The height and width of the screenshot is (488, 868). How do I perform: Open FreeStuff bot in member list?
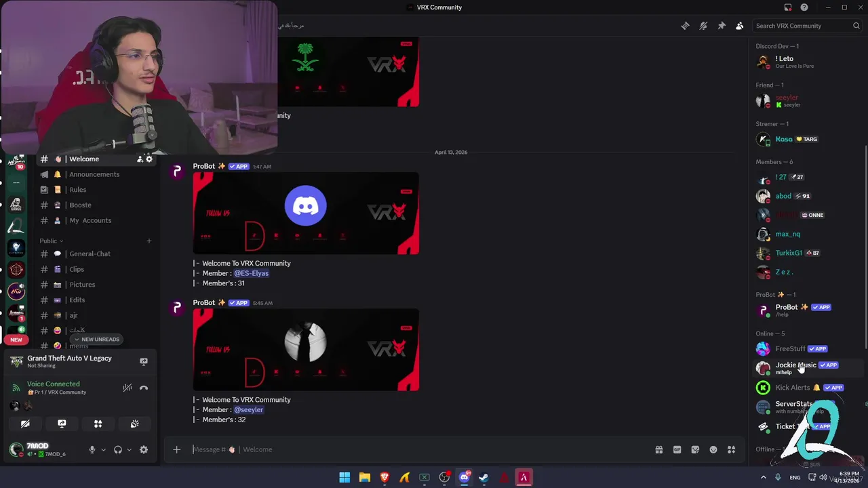[x=807, y=348]
